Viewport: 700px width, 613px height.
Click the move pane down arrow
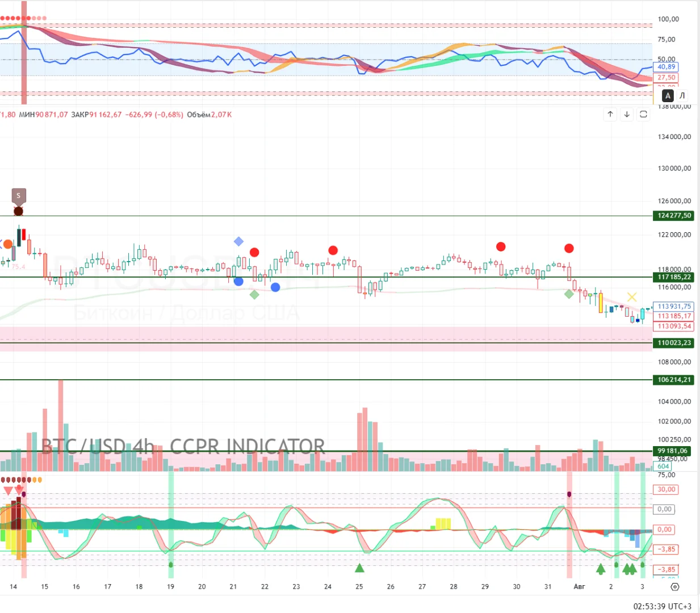(627, 114)
